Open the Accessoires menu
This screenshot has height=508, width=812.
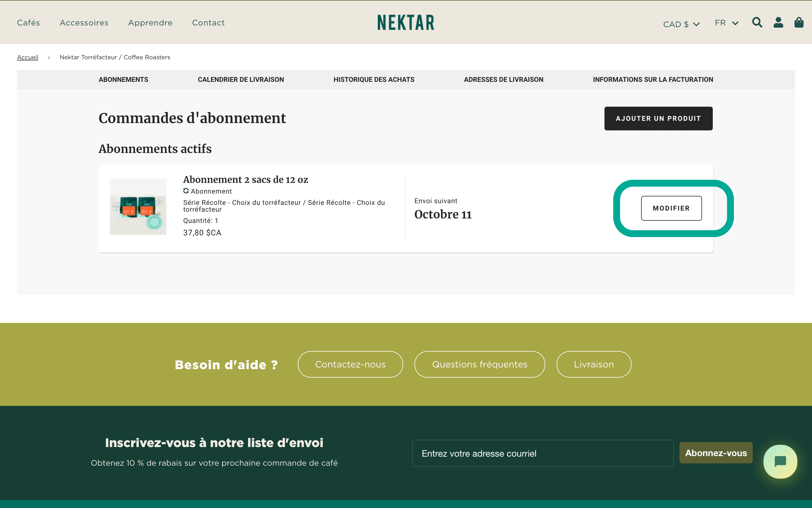coord(84,23)
